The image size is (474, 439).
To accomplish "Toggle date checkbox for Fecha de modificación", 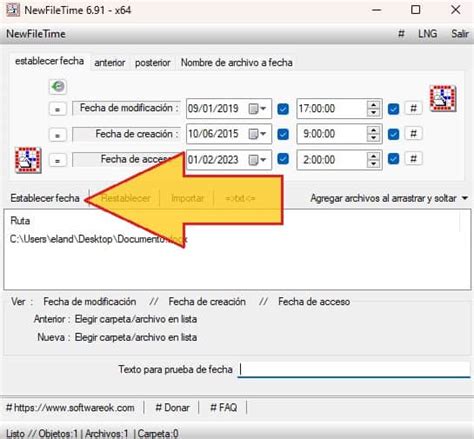I will pos(283,109).
